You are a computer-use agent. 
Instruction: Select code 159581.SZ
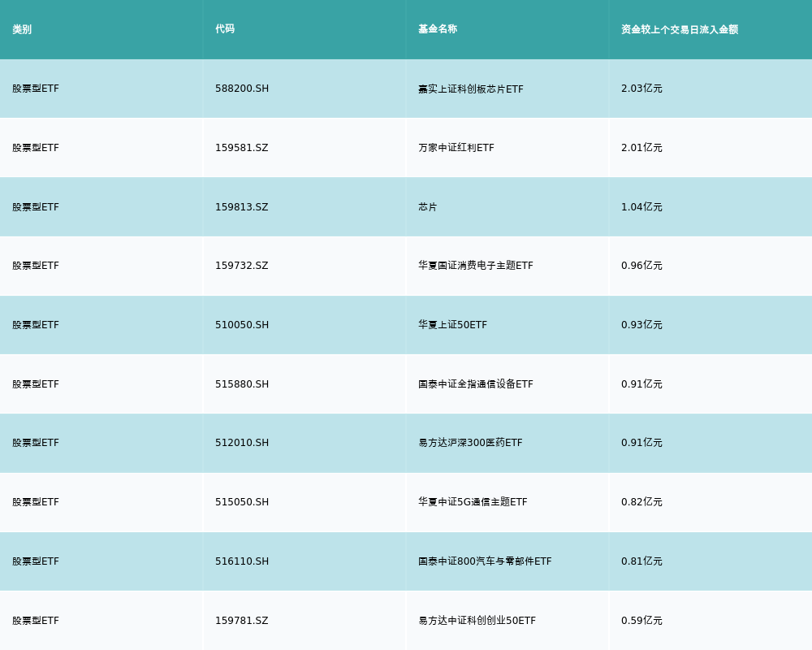[242, 148]
